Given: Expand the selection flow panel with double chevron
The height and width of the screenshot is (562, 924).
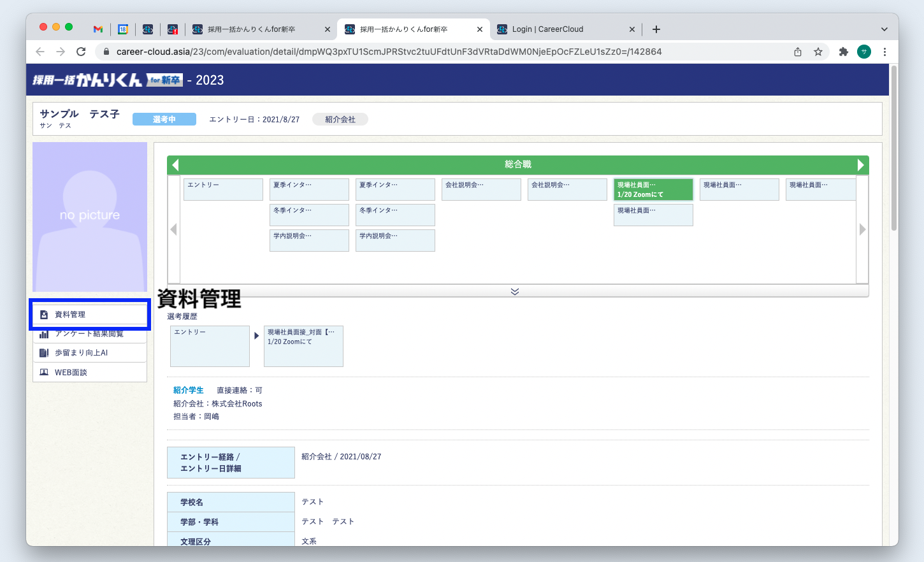Looking at the screenshot, I should [x=515, y=291].
